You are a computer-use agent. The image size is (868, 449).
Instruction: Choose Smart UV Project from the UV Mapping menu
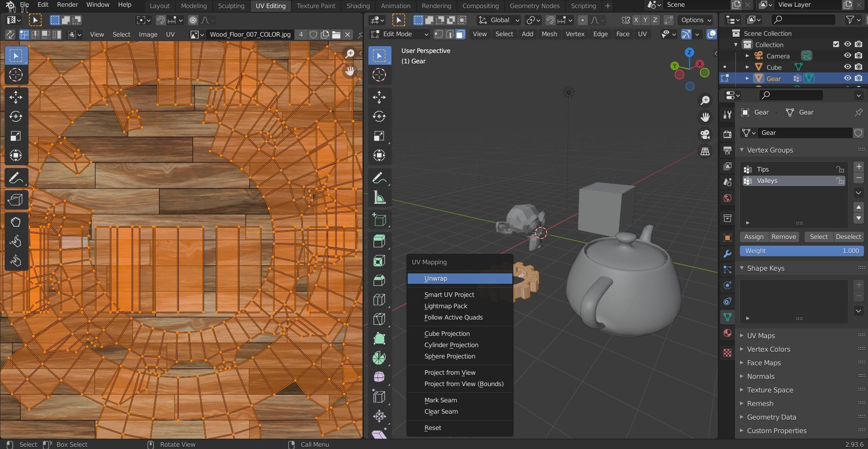coord(448,294)
